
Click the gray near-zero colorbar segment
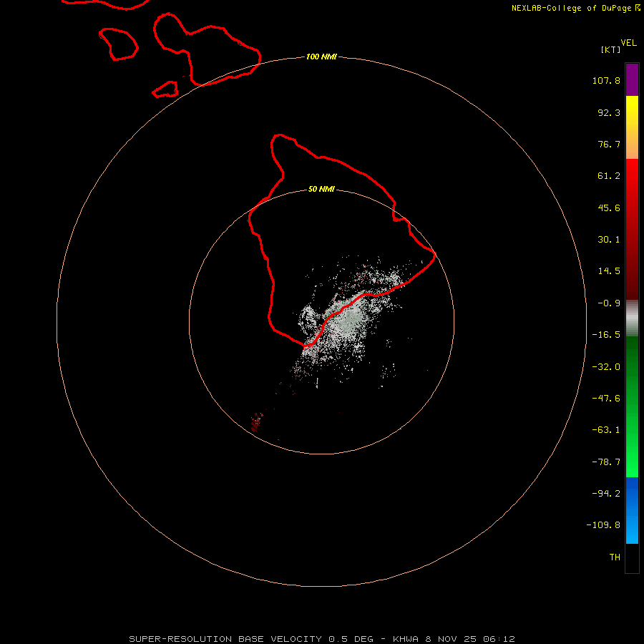[632, 318]
